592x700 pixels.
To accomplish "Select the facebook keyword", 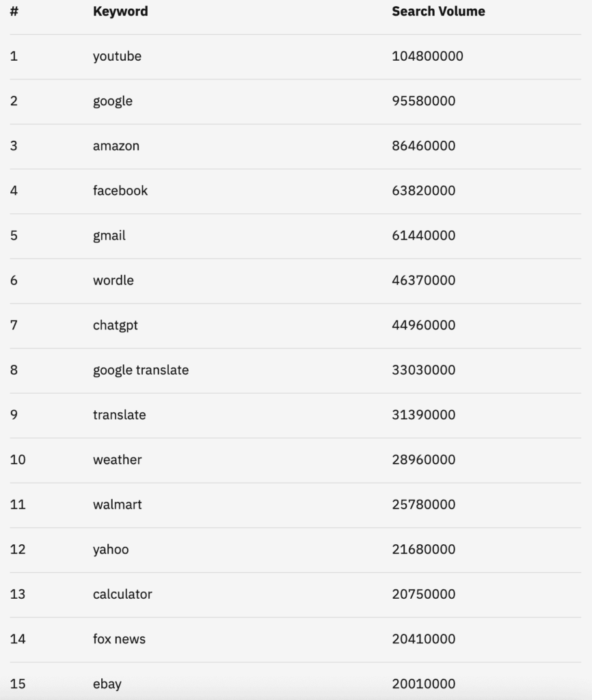I will (x=120, y=191).
